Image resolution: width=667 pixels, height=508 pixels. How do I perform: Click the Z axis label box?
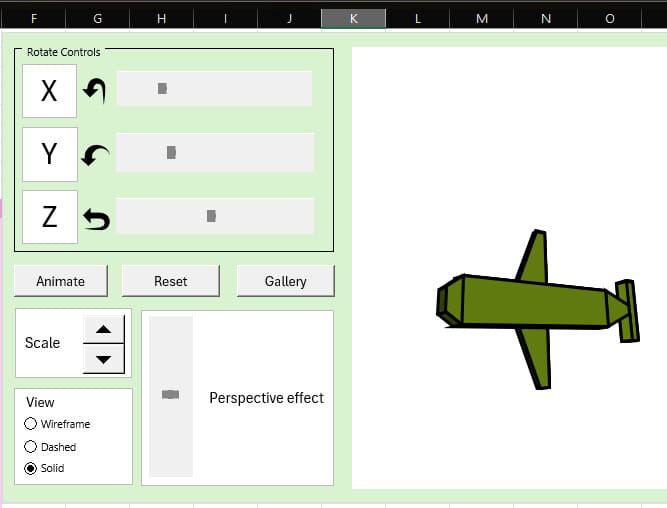click(x=50, y=217)
